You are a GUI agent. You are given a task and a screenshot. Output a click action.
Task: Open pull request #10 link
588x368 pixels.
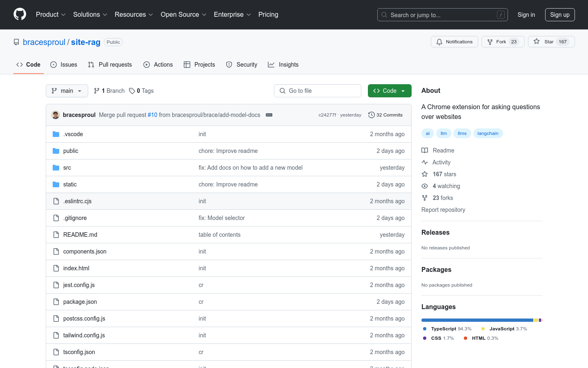pyautogui.click(x=152, y=115)
